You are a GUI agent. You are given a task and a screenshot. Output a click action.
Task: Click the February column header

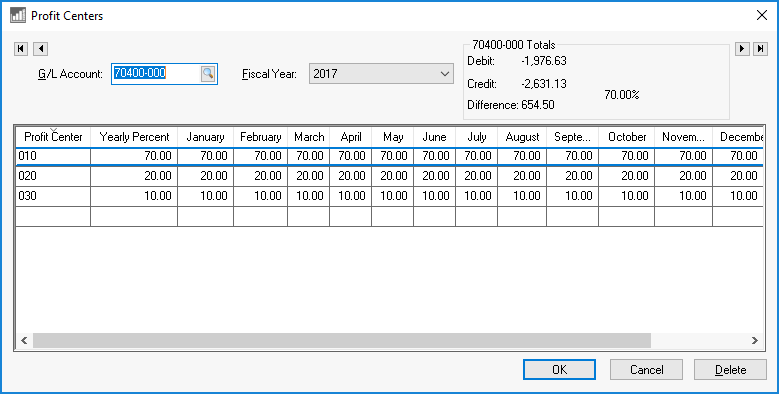coord(260,137)
